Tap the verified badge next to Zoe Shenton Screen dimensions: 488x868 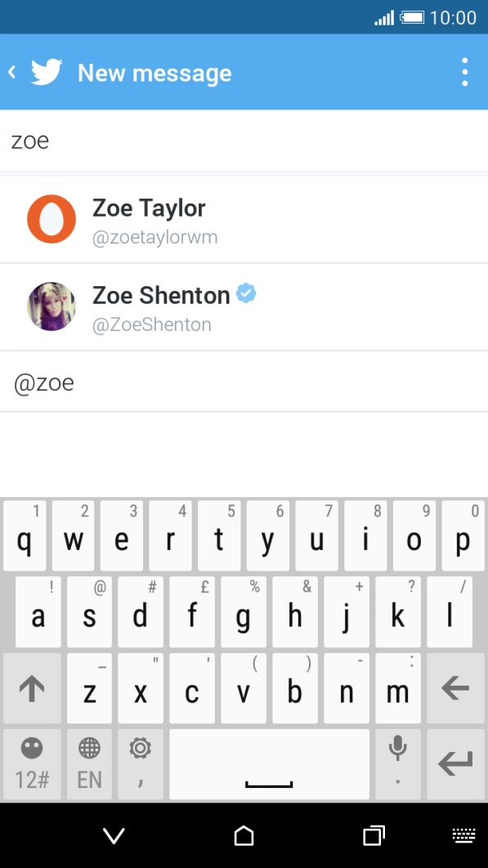pos(245,293)
